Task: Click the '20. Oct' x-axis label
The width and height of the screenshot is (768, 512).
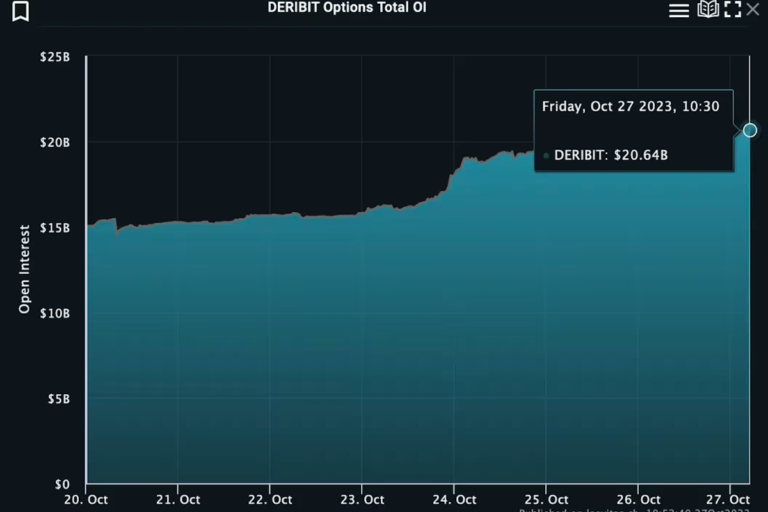Action: coord(86,500)
